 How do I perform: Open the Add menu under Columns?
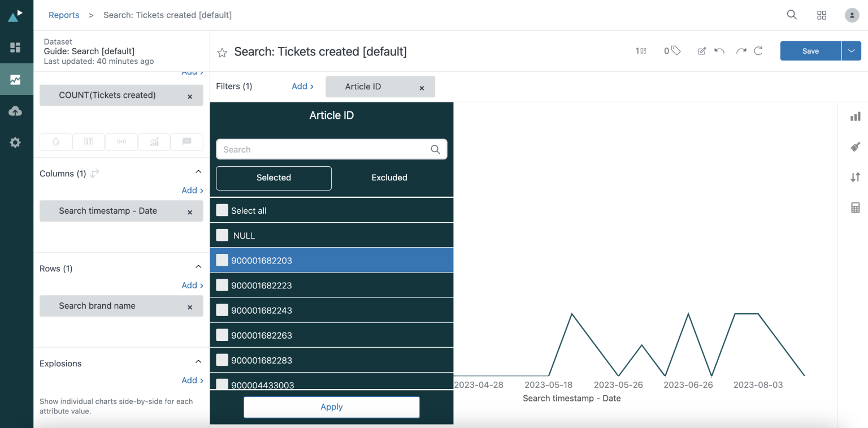point(192,191)
